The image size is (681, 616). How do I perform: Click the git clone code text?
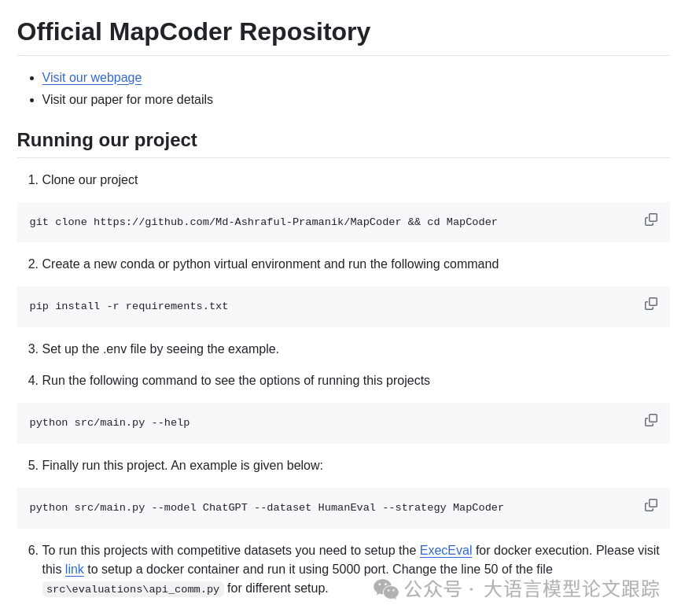pyautogui.click(x=263, y=223)
